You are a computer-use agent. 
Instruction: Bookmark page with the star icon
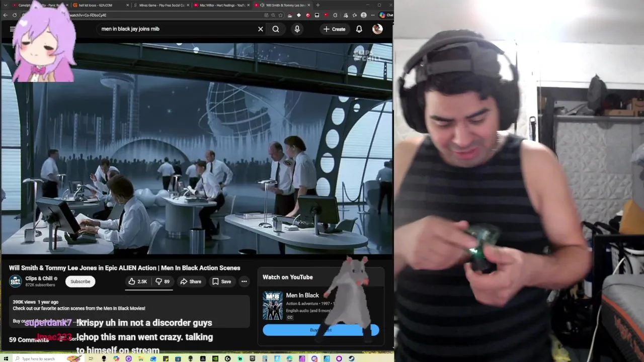click(280, 15)
